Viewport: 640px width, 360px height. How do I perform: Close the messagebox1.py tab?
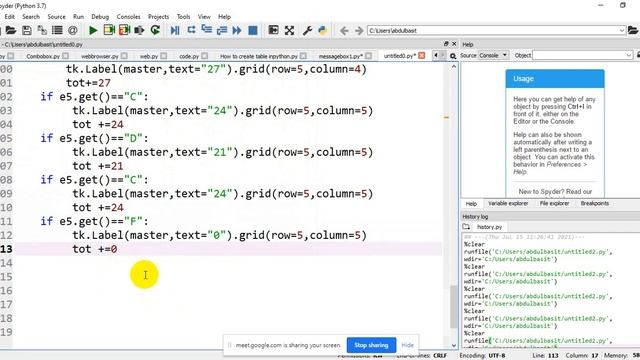(x=369, y=56)
